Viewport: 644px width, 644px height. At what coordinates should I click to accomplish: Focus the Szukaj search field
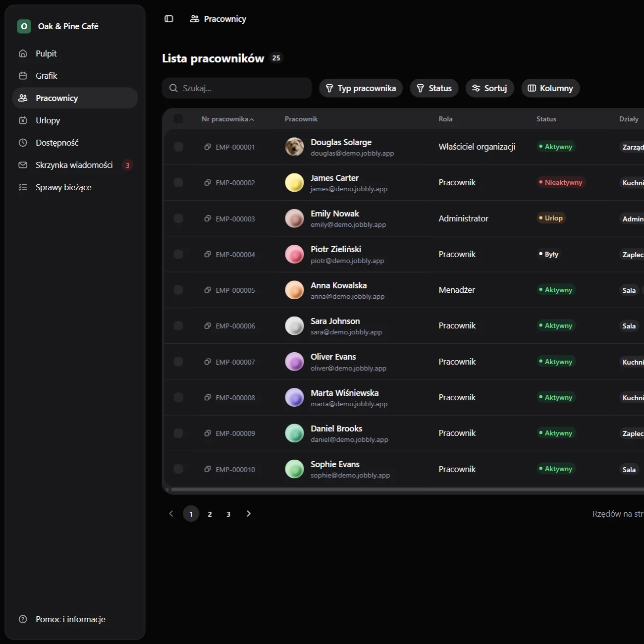pyautogui.click(x=237, y=88)
